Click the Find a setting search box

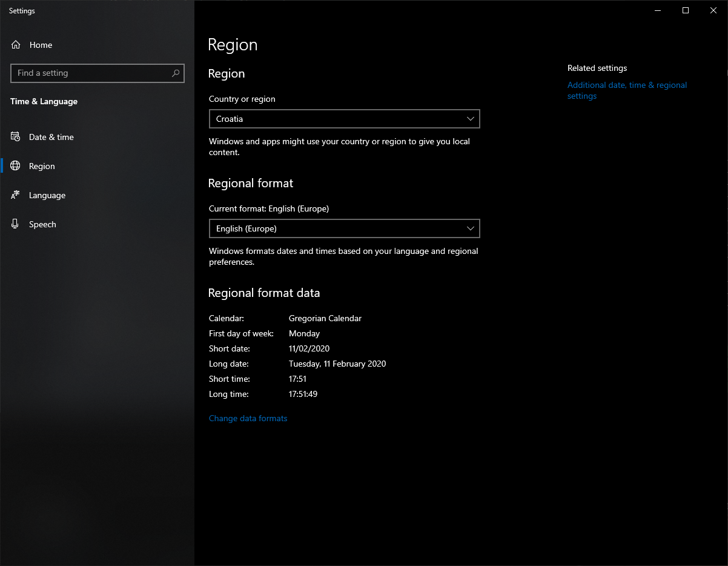pos(98,73)
